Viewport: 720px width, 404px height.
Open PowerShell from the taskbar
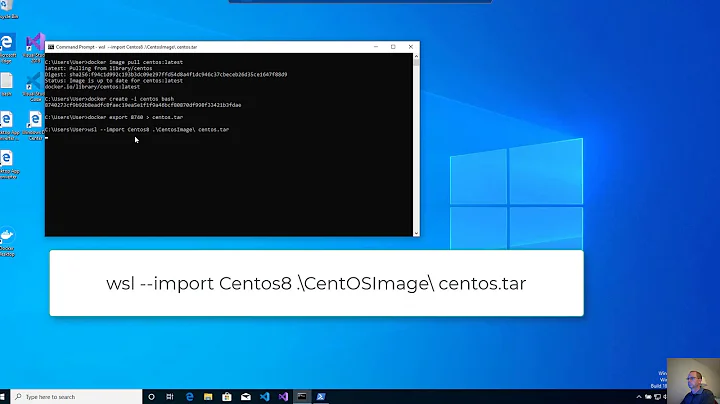321,397
